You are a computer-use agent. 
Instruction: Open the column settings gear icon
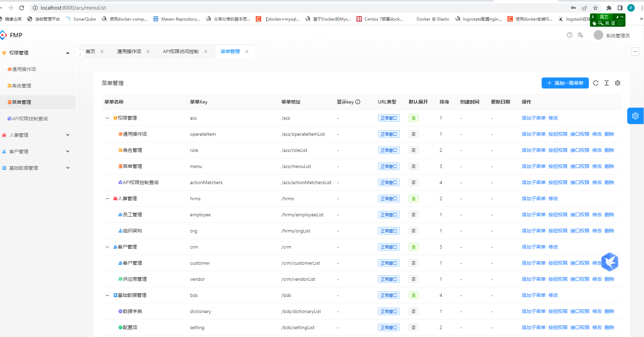[x=618, y=83]
